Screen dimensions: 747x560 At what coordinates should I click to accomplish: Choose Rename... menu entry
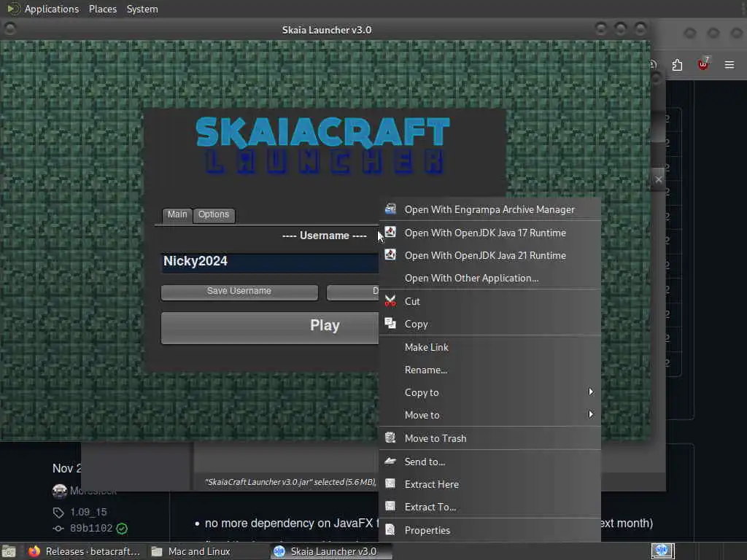point(489,370)
